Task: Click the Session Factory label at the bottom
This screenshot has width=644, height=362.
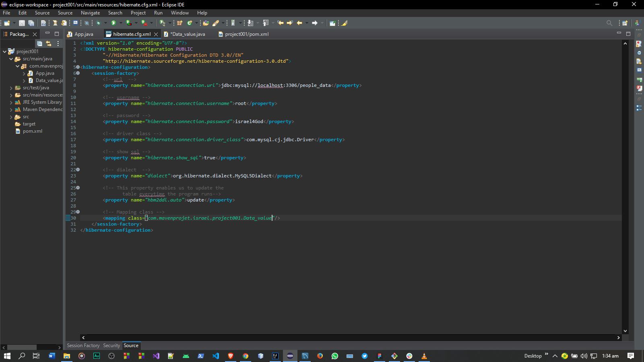Action: click(83, 346)
